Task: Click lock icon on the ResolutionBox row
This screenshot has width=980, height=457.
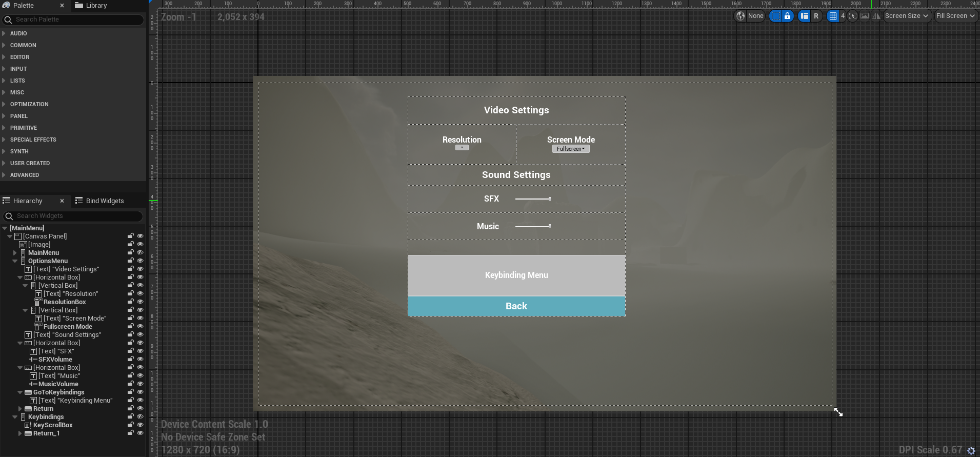Action: [x=131, y=302]
